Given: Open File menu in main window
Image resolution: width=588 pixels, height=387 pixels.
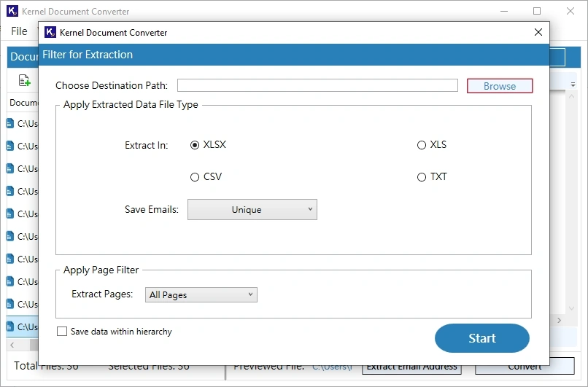Looking at the screenshot, I should (19, 31).
